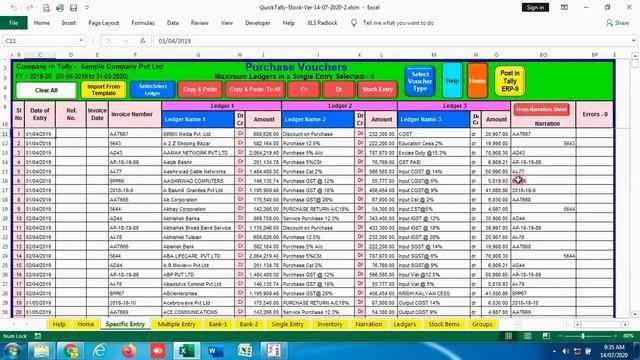
Task: Click the Name Box showing C11
Action: 40,41
